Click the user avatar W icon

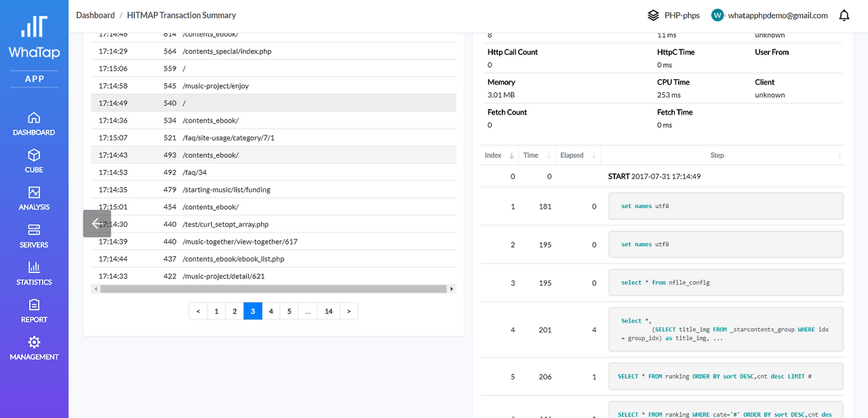point(717,15)
